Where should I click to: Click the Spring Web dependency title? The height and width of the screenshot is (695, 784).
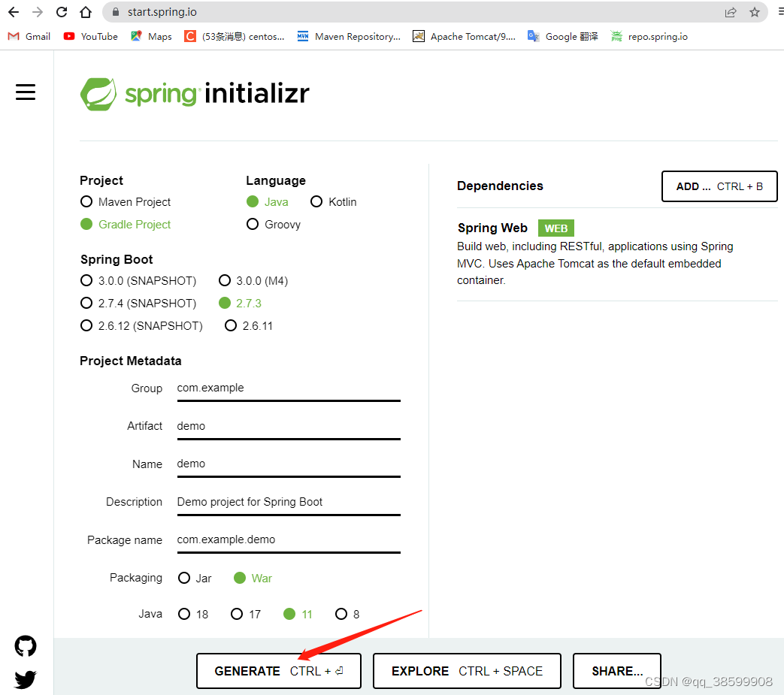click(x=492, y=228)
